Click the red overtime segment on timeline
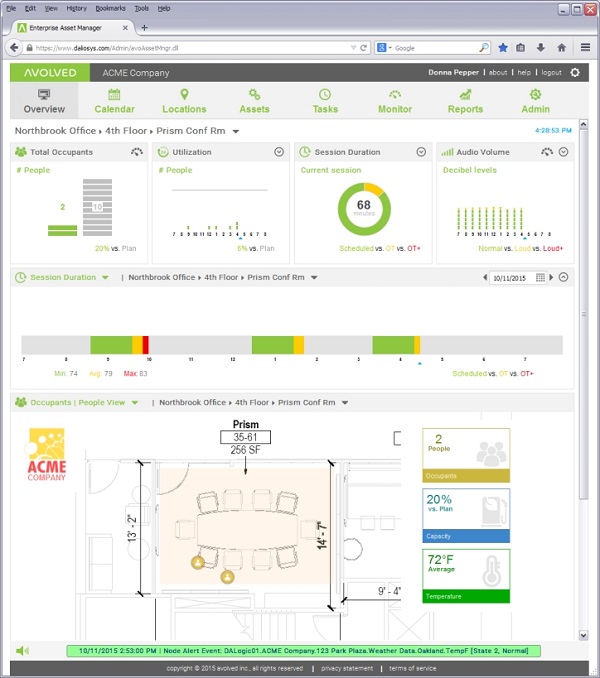The width and height of the screenshot is (600, 678). tap(146, 345)
